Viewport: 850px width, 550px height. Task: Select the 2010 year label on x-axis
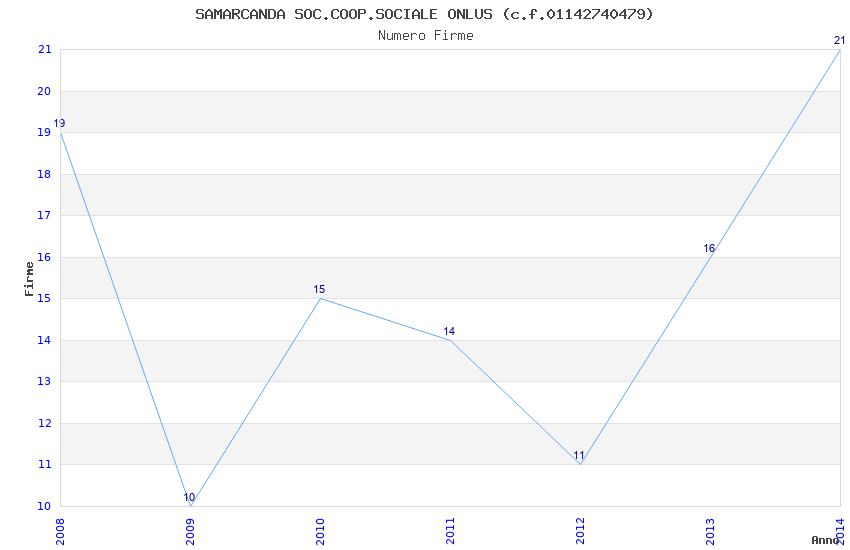(320, 532)
